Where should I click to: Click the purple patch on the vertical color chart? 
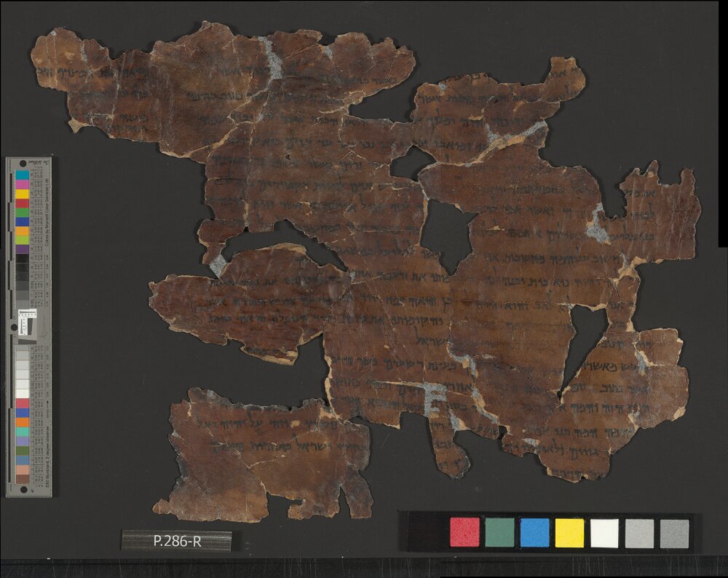coord(23,249)
